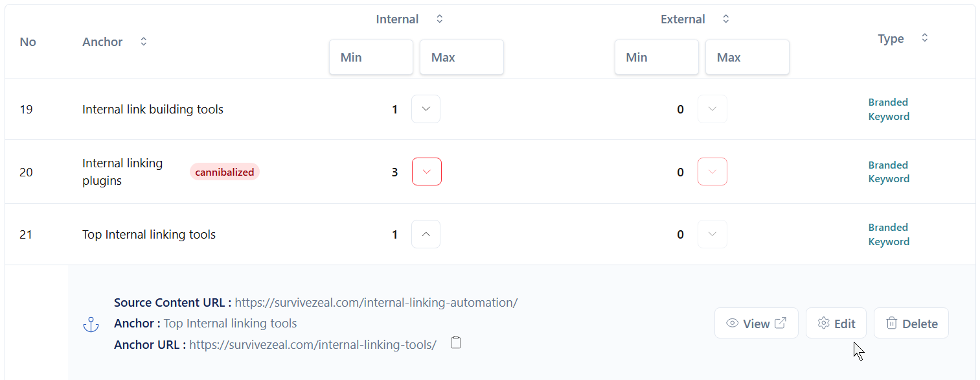Focus the Internal Min filter field
Screen dimensions: 980x380
(x=371, y=57)
